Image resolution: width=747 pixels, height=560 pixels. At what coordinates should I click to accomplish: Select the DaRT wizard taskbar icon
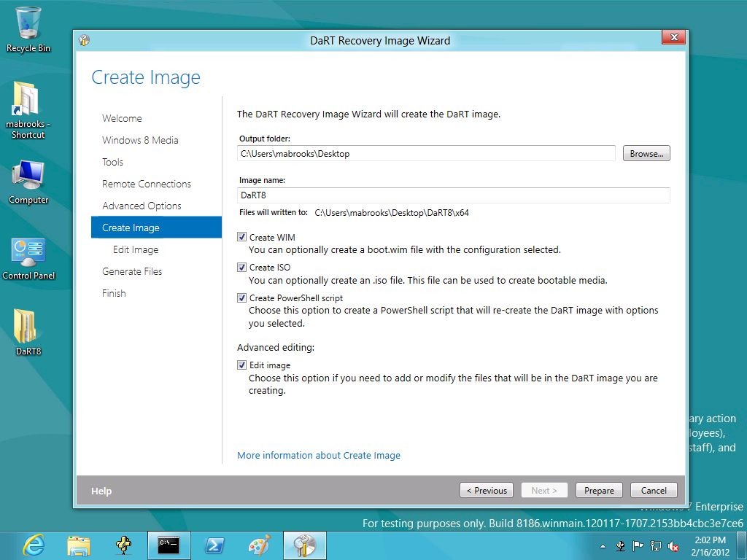click(x=304, y=545)
